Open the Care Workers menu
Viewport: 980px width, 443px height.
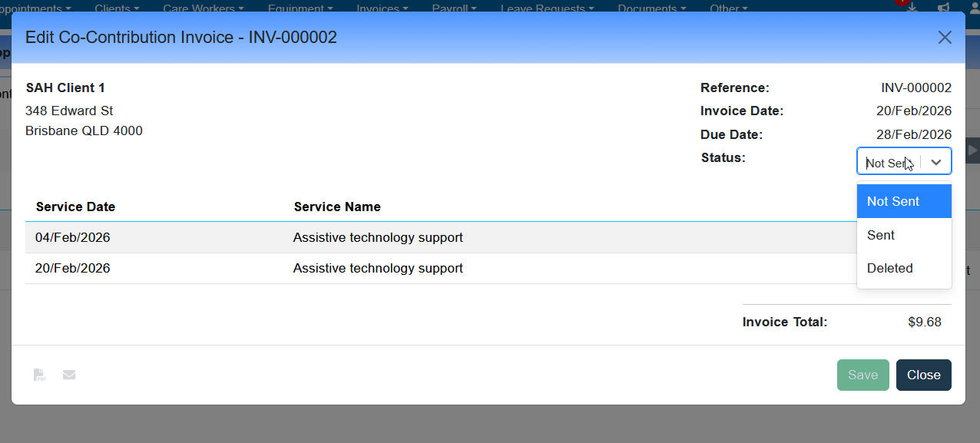point(203,8)
